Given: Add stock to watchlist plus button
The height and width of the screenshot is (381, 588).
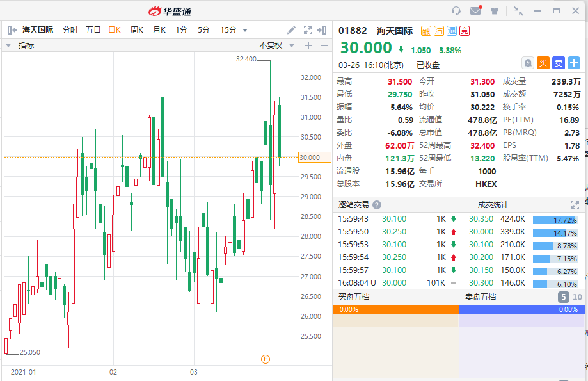Looking at the screenshot, I should pos(574,63).
